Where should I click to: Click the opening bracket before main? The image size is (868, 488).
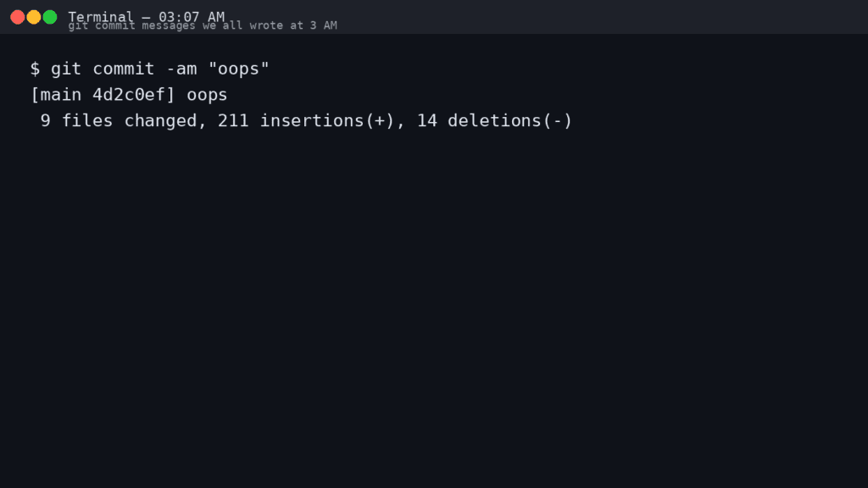click(x=35, y=95)
